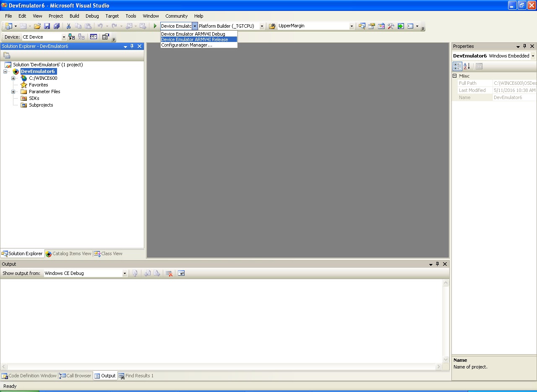Click the Paste clipboard icon
The image size is (537, 392).
click(88, 26)
